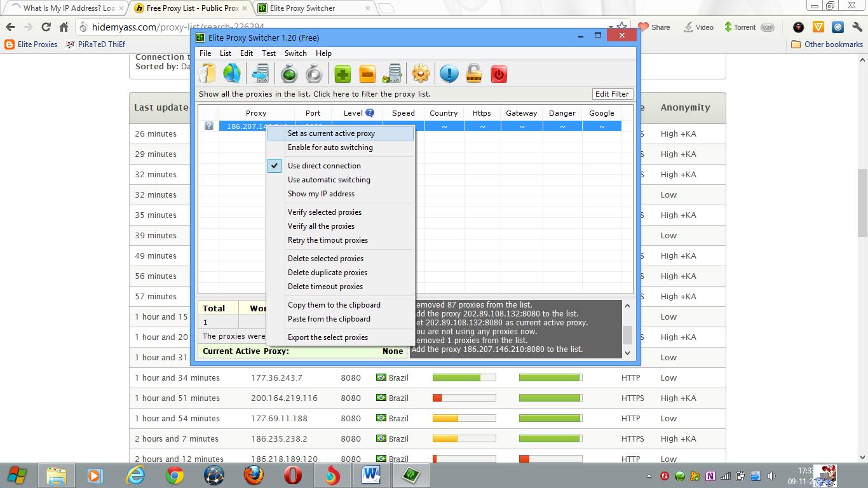Choose Use automatic switching
The image size is (868, 488).
(340, 180)
